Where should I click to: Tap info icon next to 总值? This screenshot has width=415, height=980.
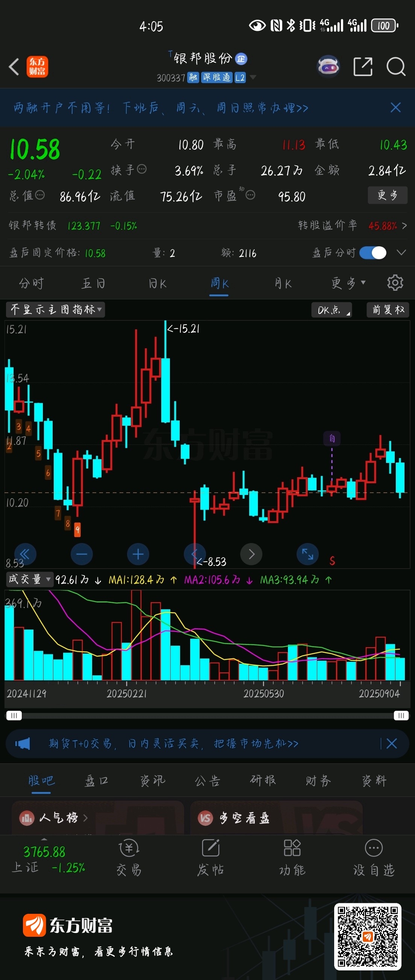(39, 196)
